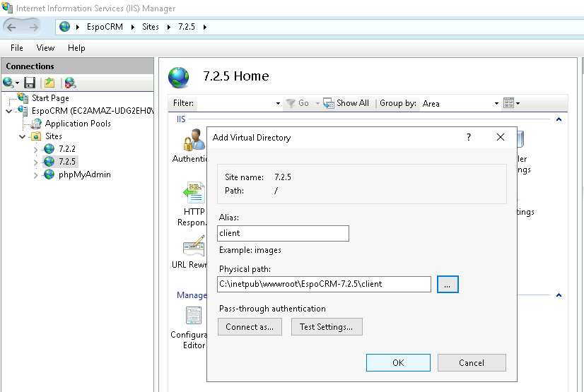This screenshot has width=584, height=392.
Task: Open the Configuration Editor icon
Action: click(193, 316)
